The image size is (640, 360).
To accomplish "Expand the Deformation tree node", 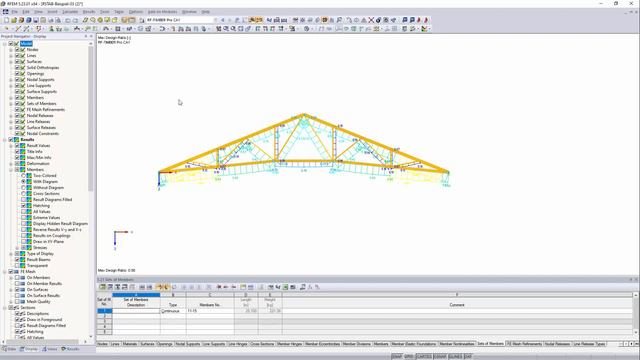I will [x=11, y=164].
